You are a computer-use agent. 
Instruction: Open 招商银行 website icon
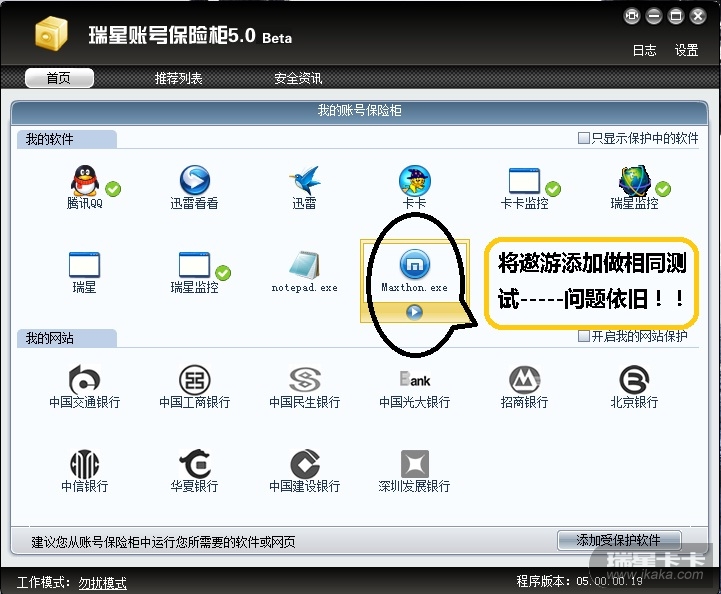524,380
